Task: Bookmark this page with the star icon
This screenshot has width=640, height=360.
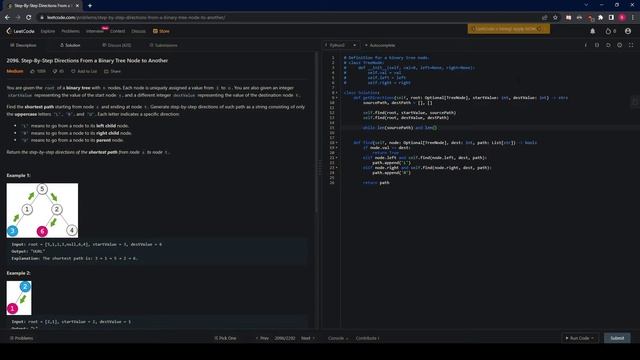Action: 555,18
